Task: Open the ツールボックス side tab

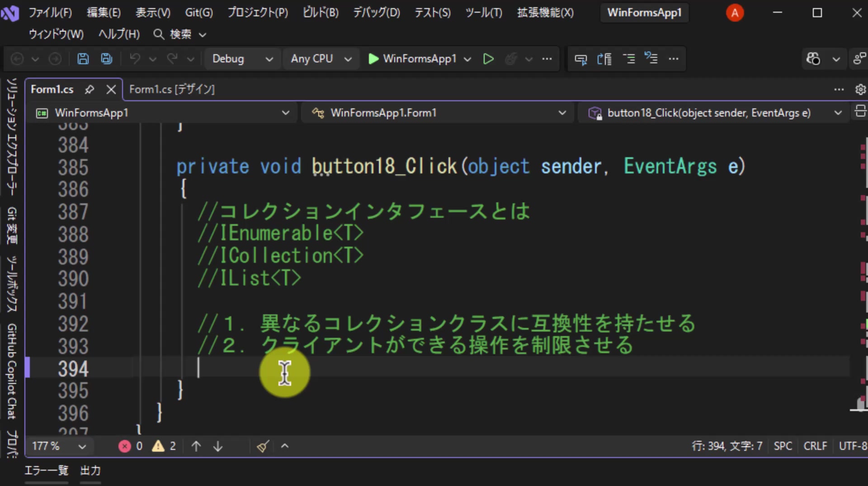Action: [11, 284]
